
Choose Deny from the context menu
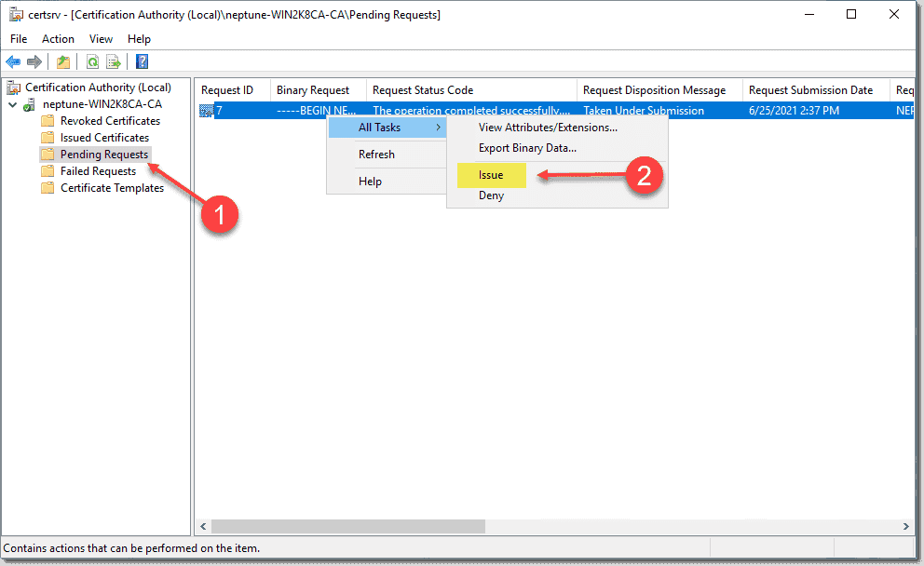[491, 195]
